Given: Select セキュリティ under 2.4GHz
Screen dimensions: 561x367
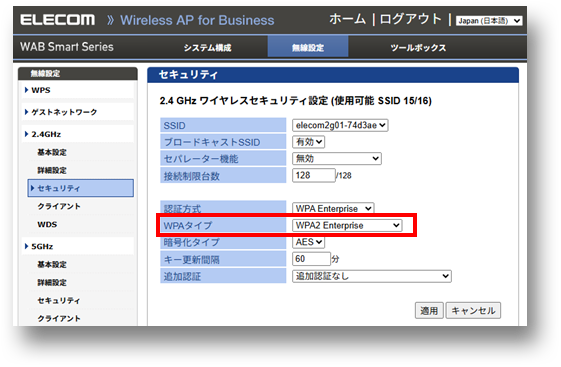Looking at the screenshot, I should pos(81,188).
